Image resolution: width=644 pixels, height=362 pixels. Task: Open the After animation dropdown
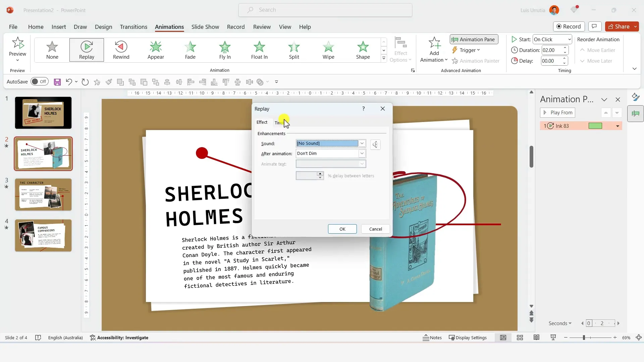coord(362,154)
